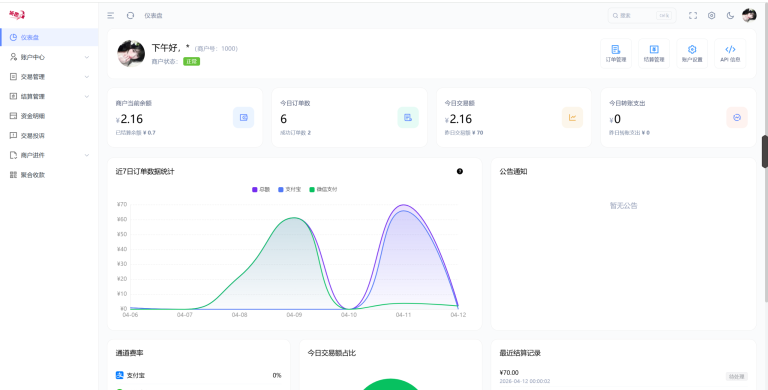Switch to dark mode with the moon icon

pos(730,16)
